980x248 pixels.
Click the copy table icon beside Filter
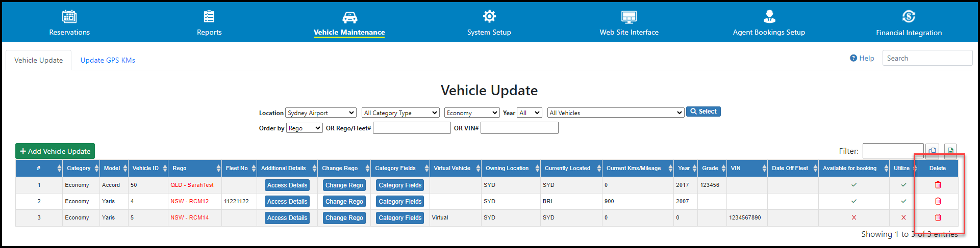tap(932, 151)
